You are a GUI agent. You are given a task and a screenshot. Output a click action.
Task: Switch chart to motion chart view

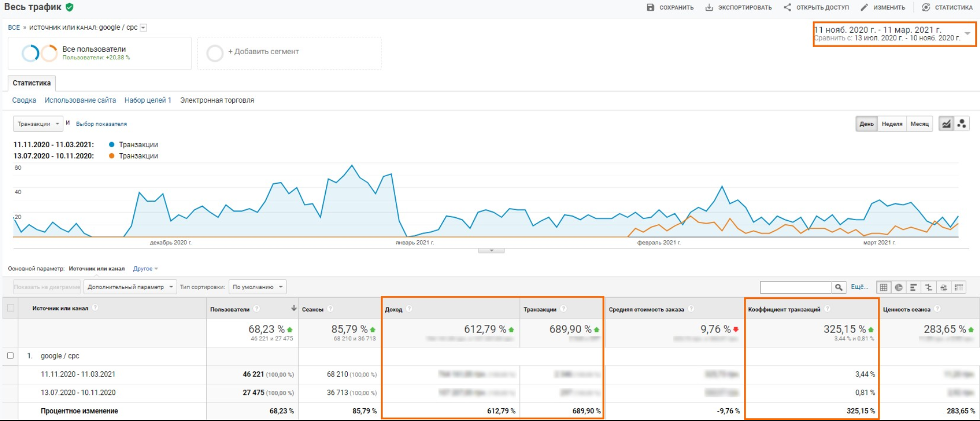962,124
